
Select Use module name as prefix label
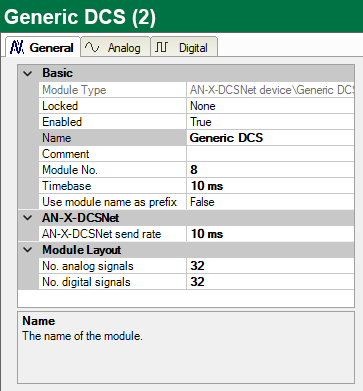coord(109,202)
